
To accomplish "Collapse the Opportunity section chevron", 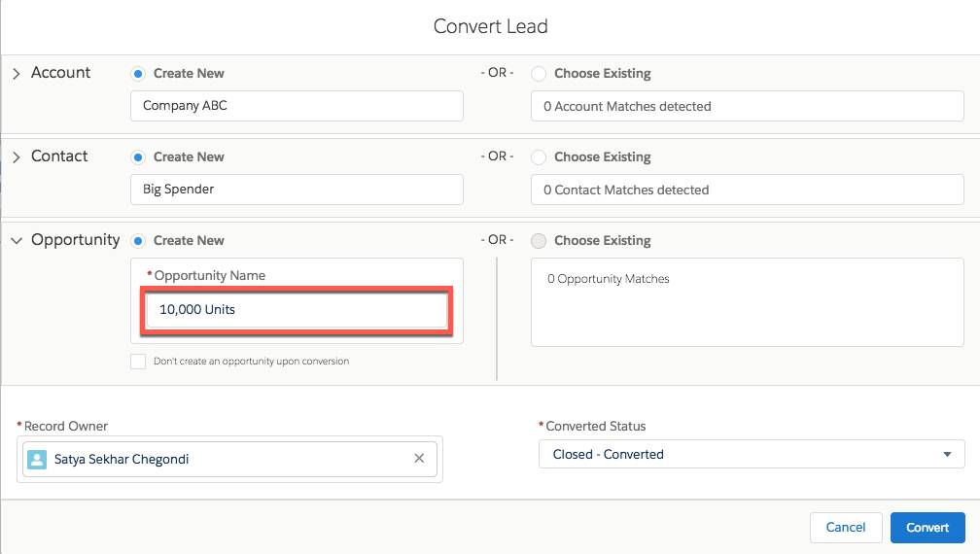I will [x=17, y=240].
